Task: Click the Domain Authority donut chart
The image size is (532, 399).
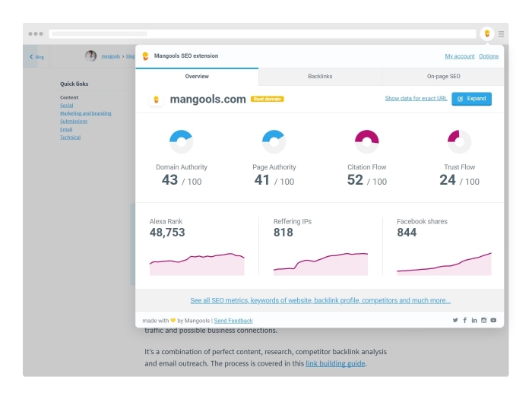Action: (181, 142)
